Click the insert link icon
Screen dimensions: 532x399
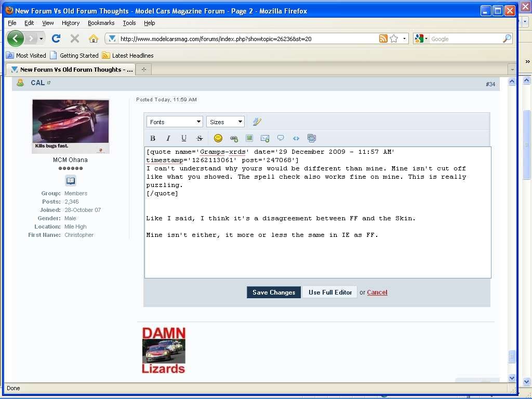pyautogui.click(x=234, y=138)
